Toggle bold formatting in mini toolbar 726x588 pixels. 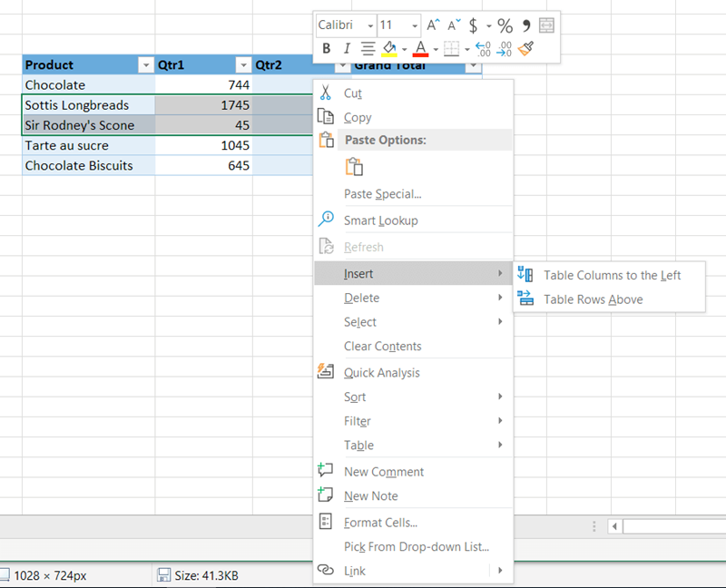pos(327,49)
